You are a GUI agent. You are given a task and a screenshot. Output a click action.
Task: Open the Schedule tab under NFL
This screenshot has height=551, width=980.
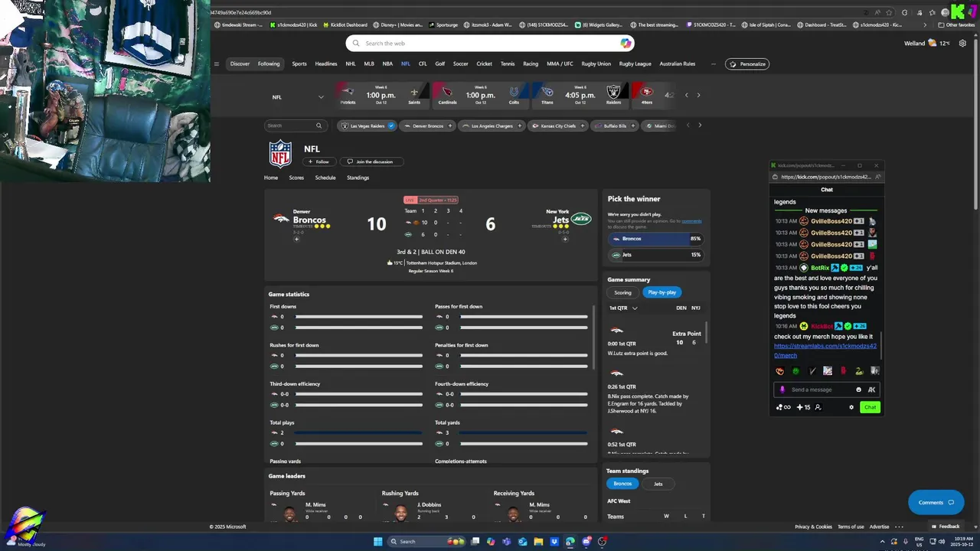tap(325, 178)
